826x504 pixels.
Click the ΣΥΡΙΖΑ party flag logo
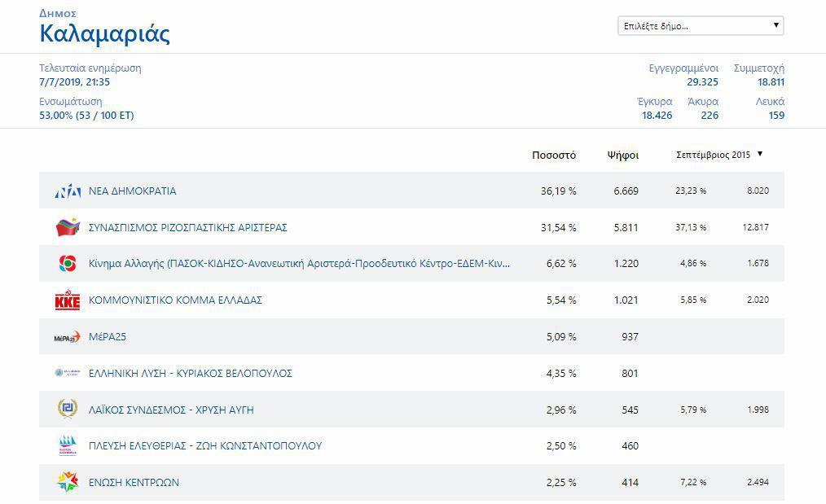pyautogui.click(x=68, y=228)
